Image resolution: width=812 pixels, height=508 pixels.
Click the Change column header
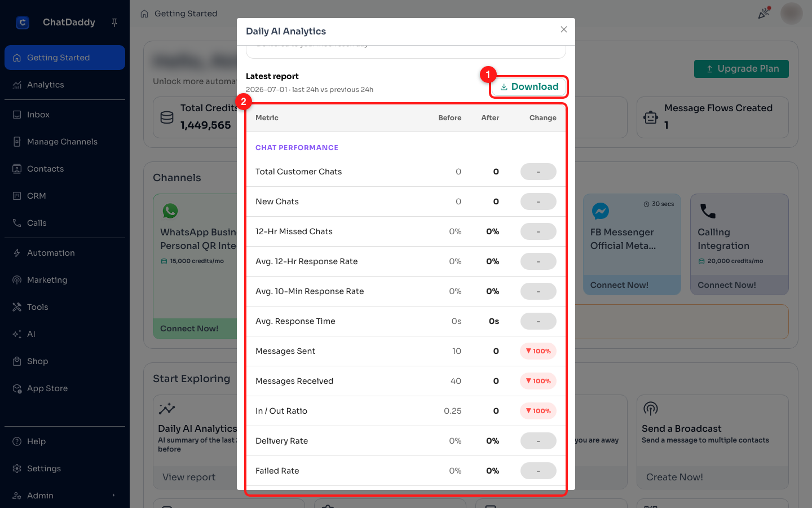[x=543, y=118]
